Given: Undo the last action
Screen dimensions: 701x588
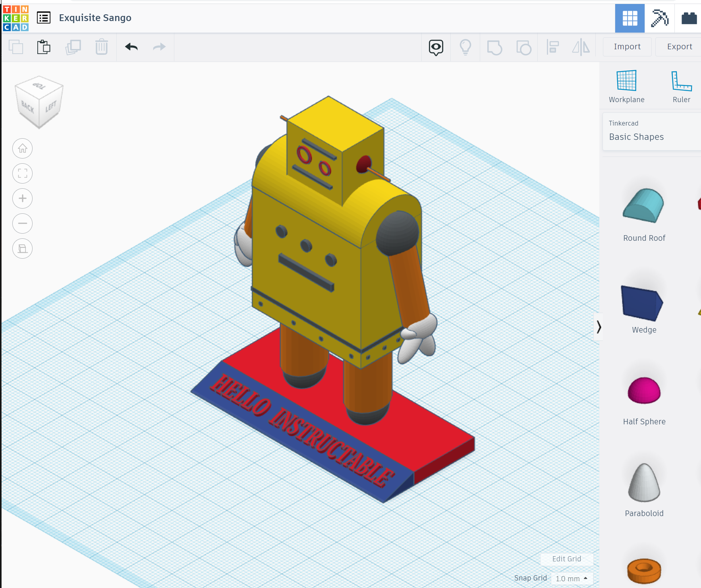Looking at the screenshot, I should [x=131, y=47].
